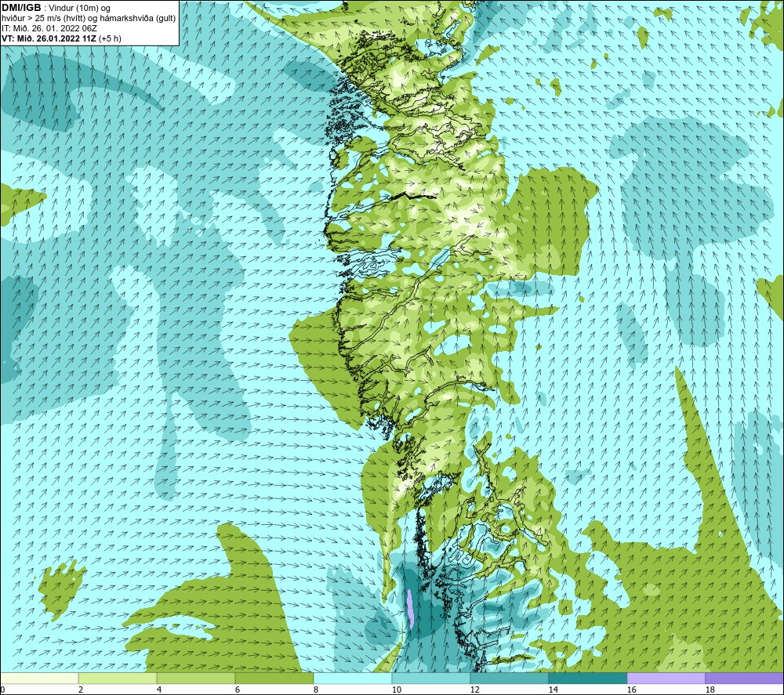The height and width of the screenshot is (695, 784).
Task: Click the small purple high-wind patch on the map
Action: coord(410,609)
